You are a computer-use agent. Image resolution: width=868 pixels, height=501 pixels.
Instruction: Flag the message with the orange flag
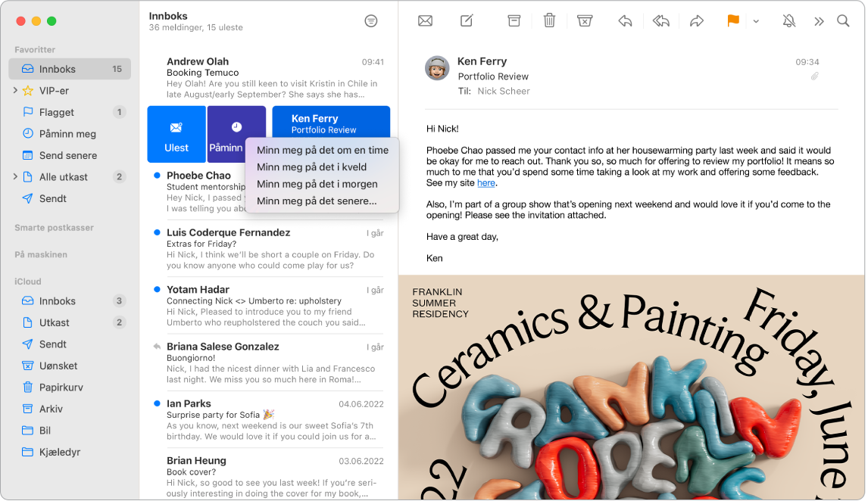(x=733, y=21)
